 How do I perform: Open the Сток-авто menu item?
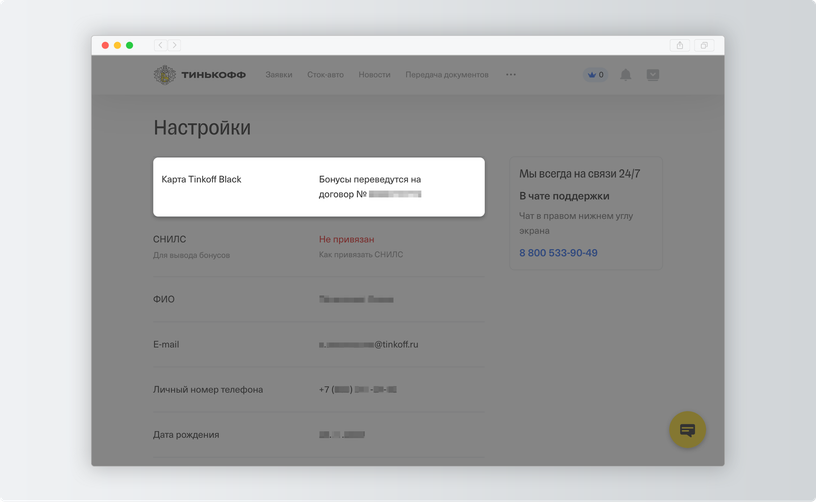coord(325,75)
